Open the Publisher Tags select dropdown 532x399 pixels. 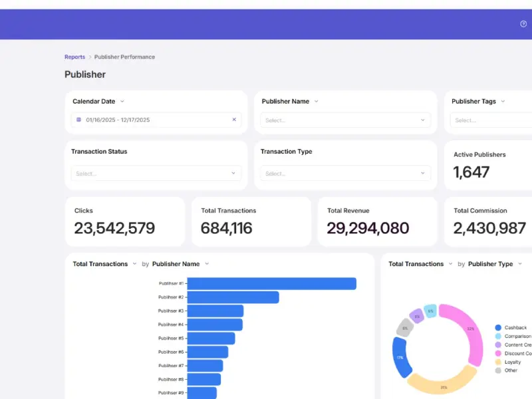[491, 120]
